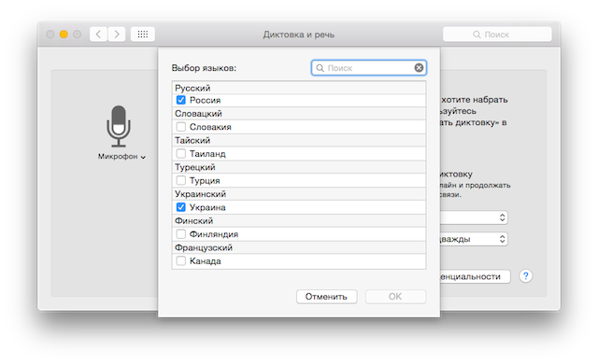Select the Словацкий group header
598x364 pixels.
tap(299, 114)
